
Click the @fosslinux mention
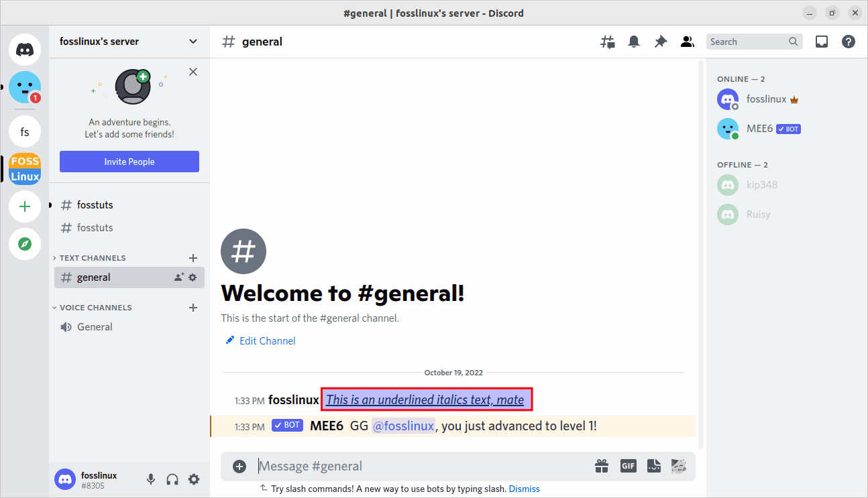(403, 426)
